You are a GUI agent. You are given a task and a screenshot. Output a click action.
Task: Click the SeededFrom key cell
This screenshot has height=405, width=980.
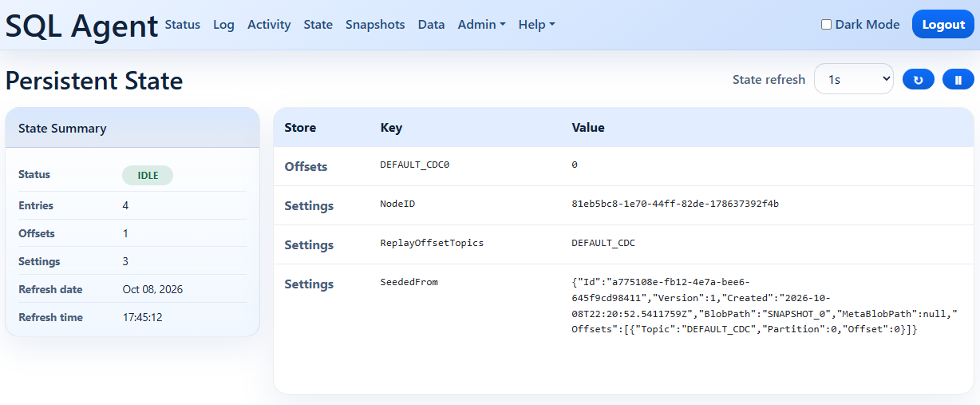pyautogui.click(x=409, y=282)
